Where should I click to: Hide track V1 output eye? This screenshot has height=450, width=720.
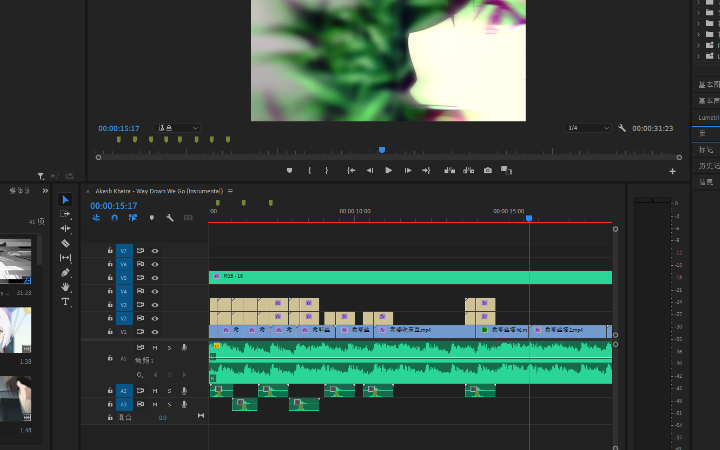point(155,332)
